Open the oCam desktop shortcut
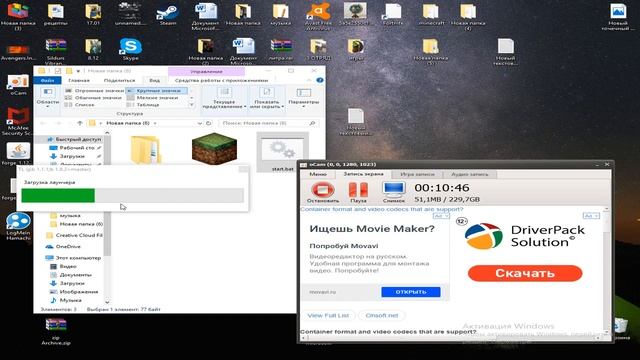The width and height of the screenshot is (640, 360). point(18,84)
